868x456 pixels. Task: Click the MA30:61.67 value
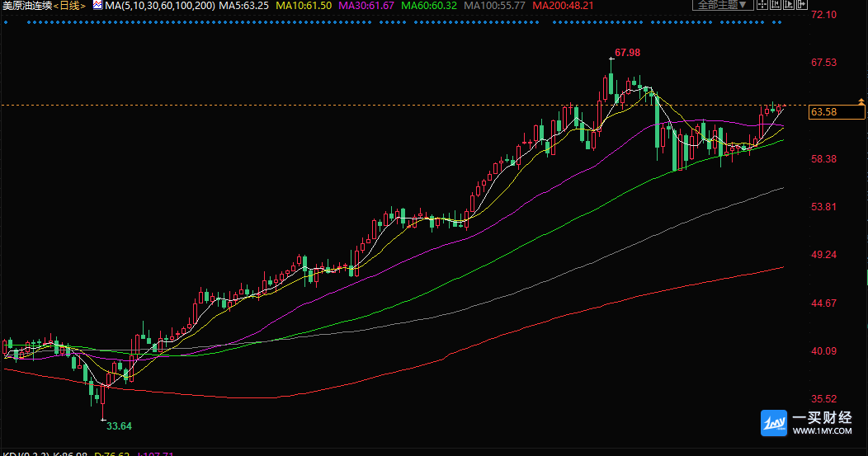point(366,6)
